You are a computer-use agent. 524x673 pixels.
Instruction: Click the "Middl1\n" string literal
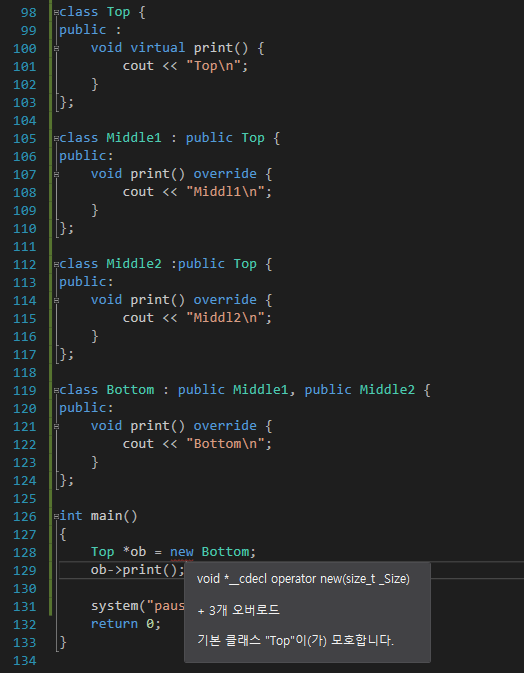(225, 192)
